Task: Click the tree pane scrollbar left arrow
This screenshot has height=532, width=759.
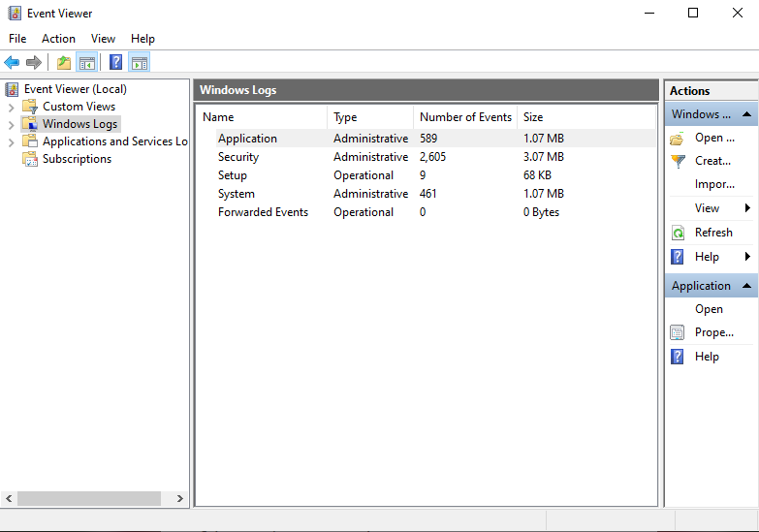Action: coord(9,498)
